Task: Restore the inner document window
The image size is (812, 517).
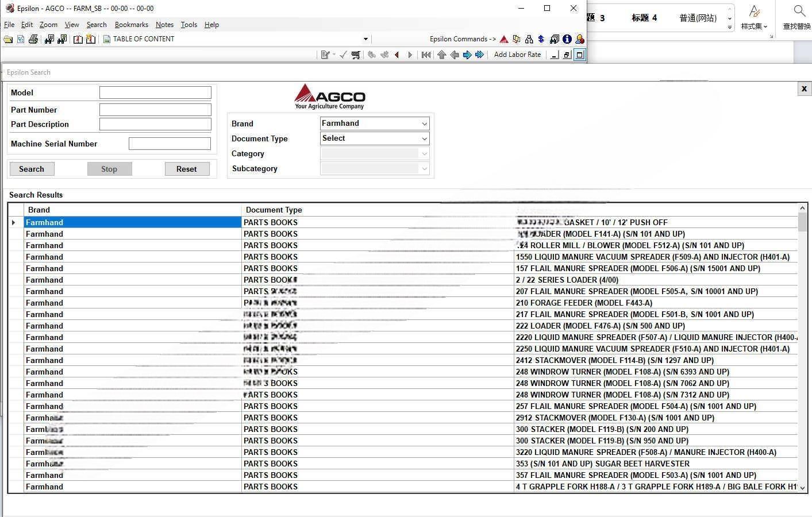Action: point(567,55)
